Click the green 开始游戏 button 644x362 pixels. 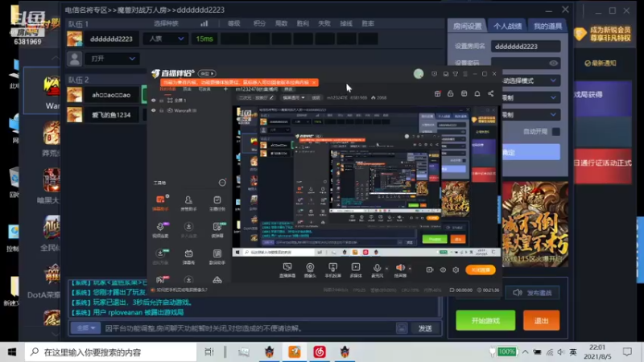485,320
